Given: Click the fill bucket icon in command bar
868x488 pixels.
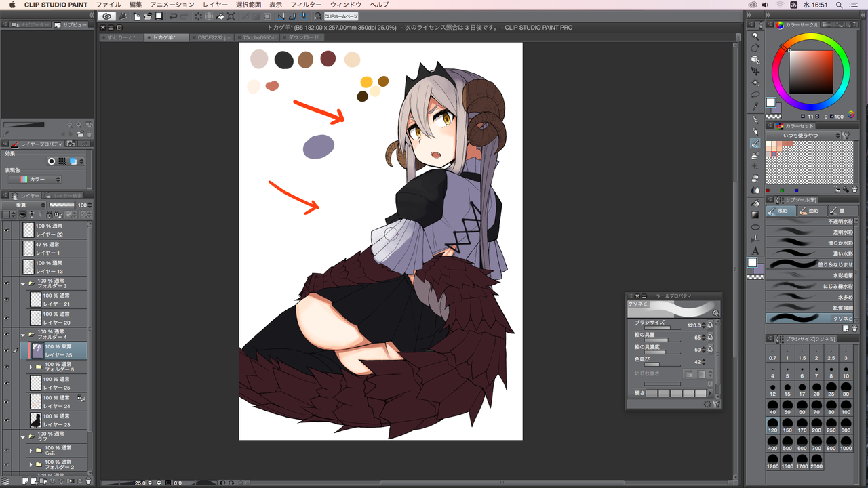Looking at the screenshot, I should (220, 16).
